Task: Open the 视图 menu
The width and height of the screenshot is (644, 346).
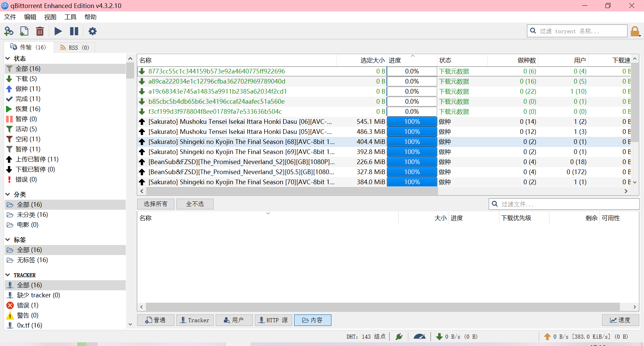Action: (x=50, y=17)
